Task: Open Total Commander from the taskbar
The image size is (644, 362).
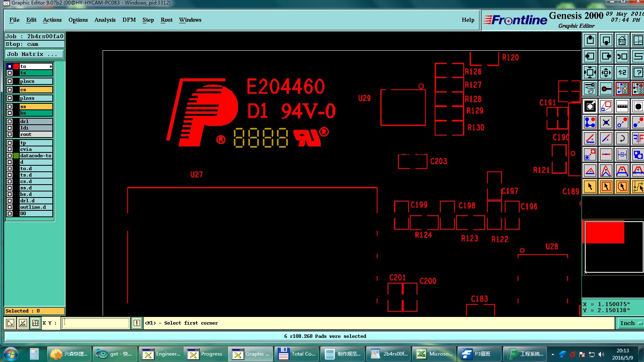Action: 297,354
